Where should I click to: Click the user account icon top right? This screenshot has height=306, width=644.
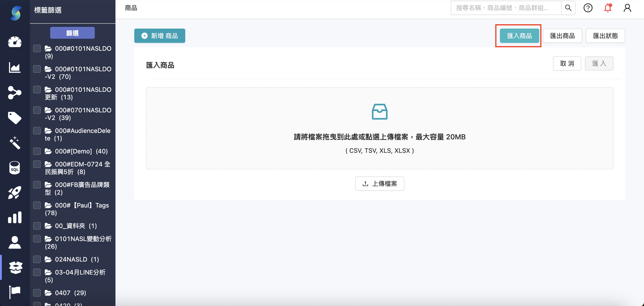tap(627, 8)
